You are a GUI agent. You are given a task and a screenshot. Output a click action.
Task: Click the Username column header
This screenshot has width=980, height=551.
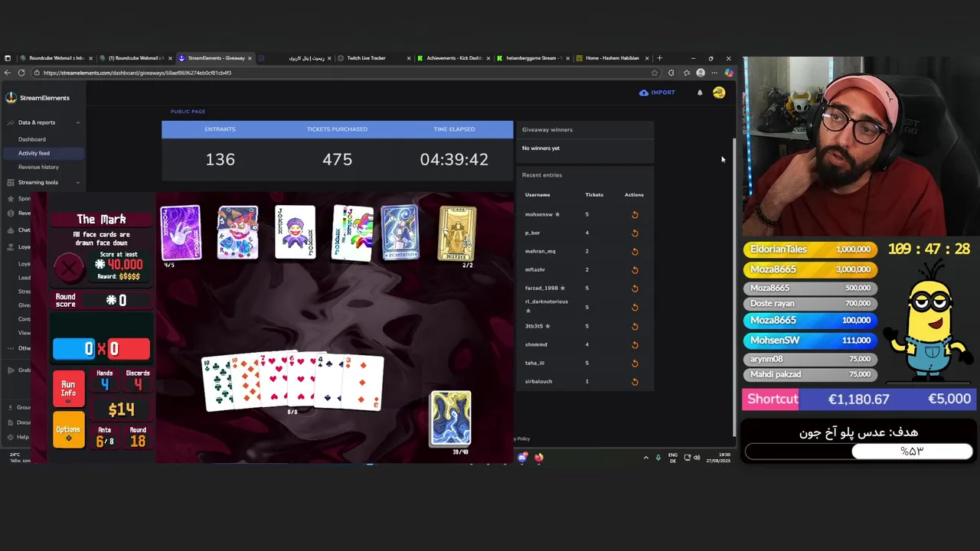(537, 194)
